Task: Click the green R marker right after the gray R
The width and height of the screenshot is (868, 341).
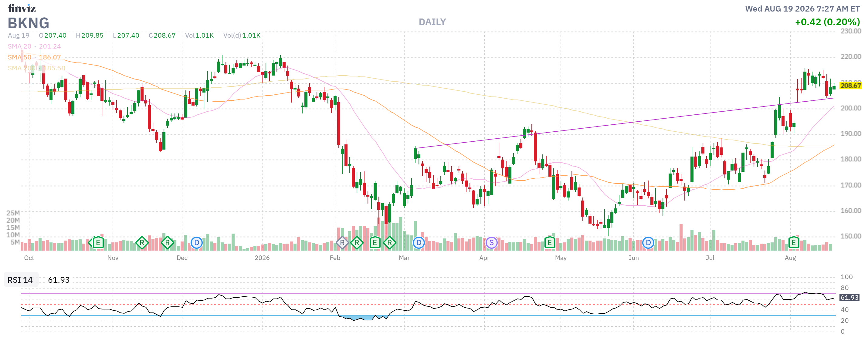Action: (x=357, y=243)
